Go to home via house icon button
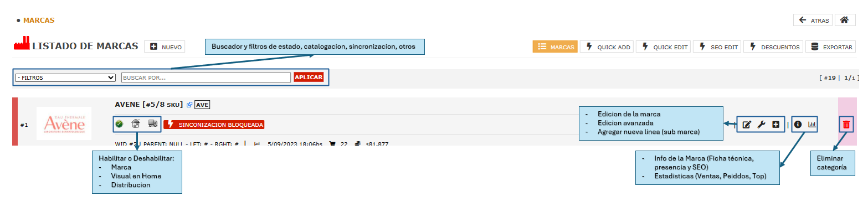 [844, 20]
